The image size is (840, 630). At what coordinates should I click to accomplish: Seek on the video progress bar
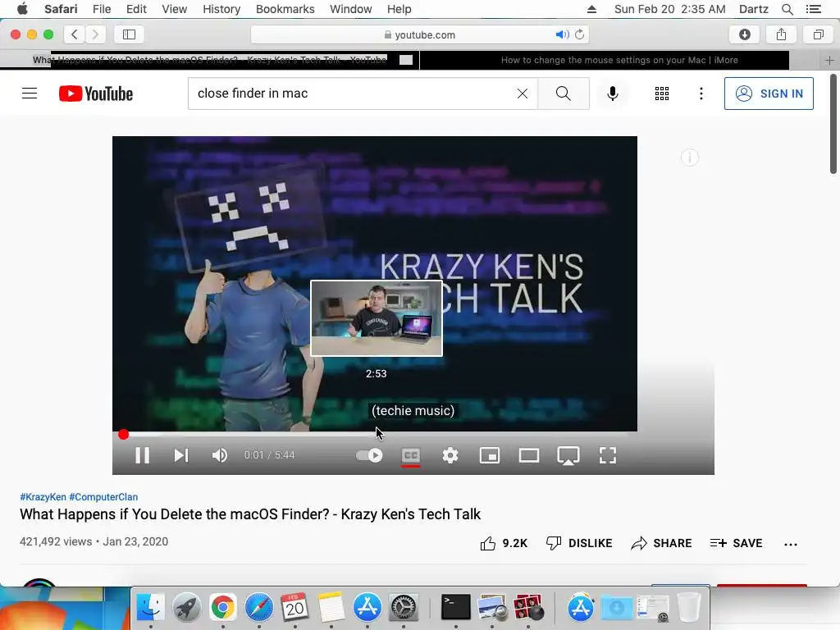[x=375, y=434]
